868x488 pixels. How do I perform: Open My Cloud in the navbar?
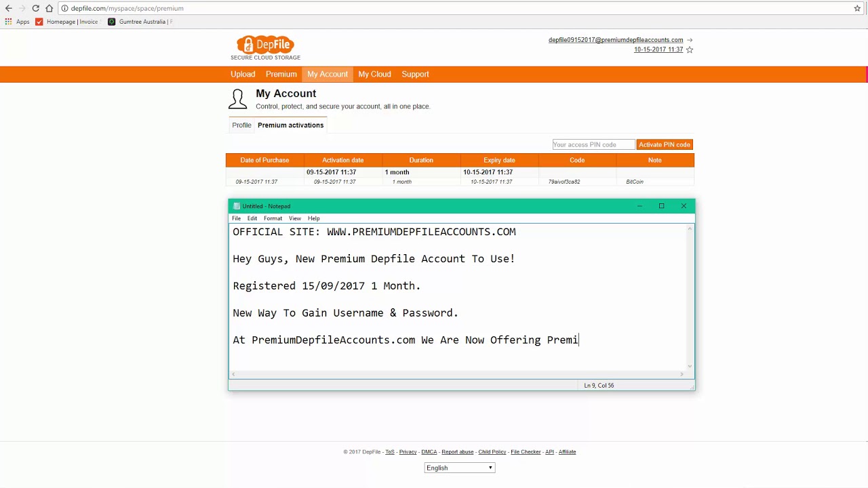tap(374, 74)
